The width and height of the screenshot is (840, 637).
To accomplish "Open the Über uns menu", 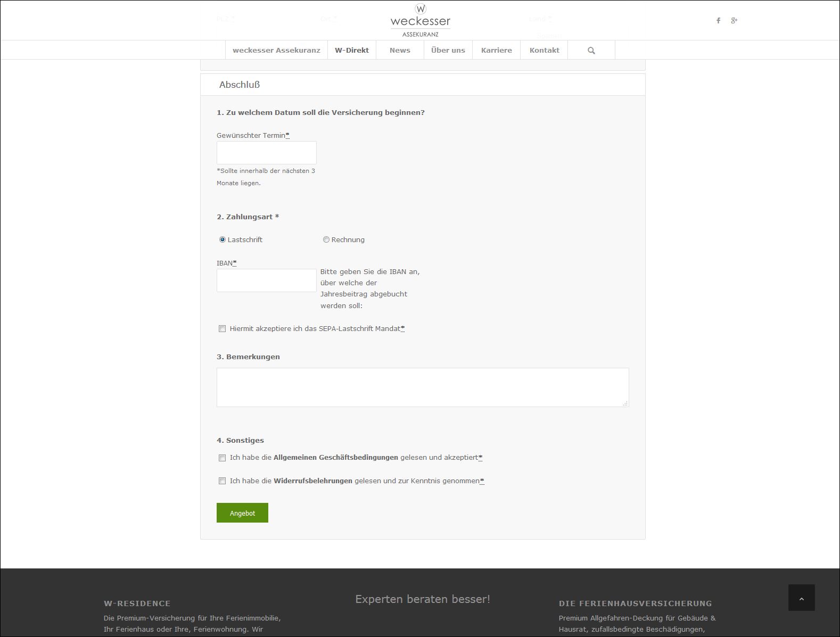I will (448, 51).
